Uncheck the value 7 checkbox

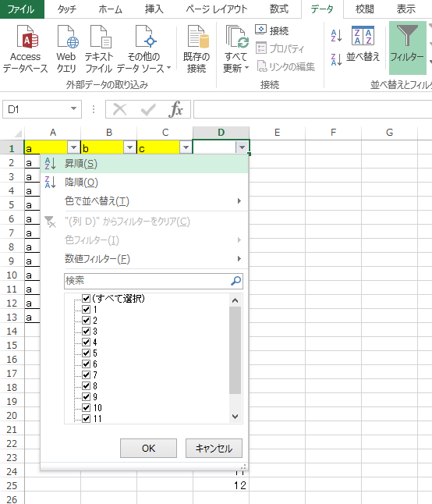coord(86,374)
